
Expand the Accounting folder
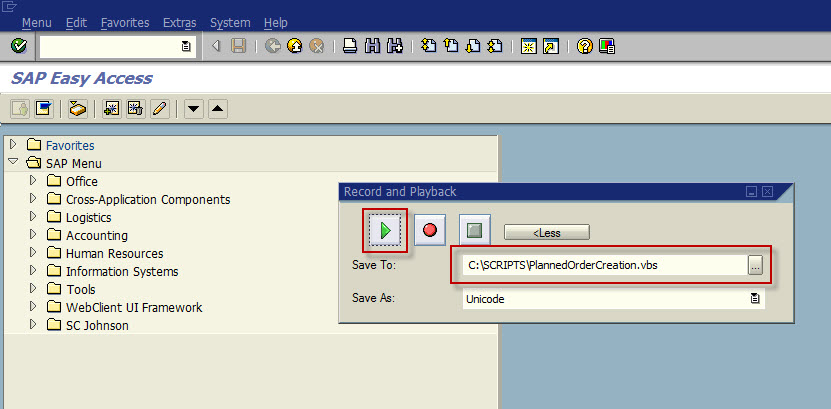tap(33, 234)
